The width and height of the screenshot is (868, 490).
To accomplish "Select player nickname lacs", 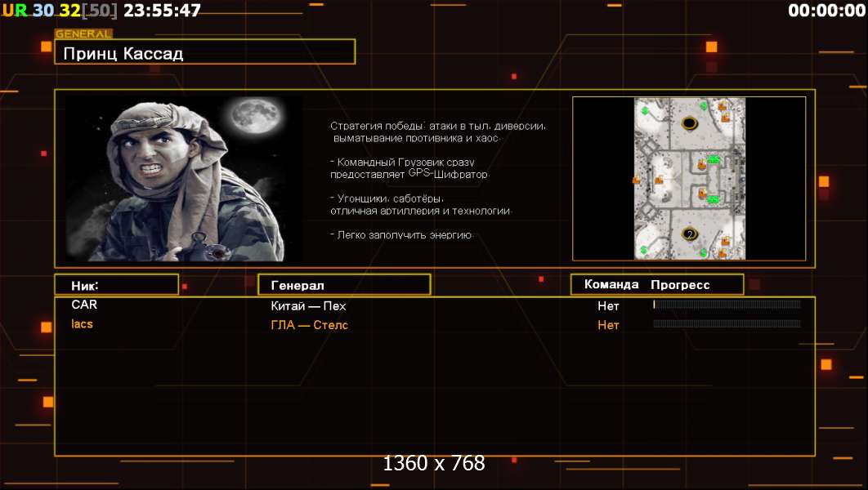I will click(82, 324).
